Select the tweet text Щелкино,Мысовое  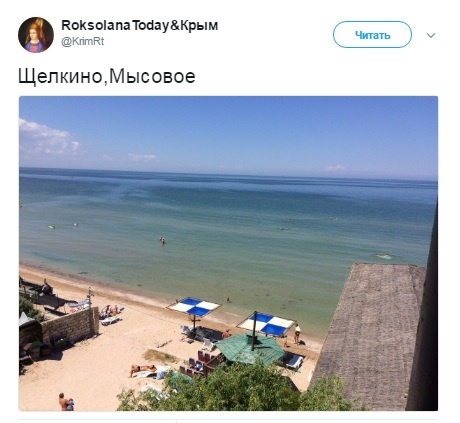click(x=107, y=76)
